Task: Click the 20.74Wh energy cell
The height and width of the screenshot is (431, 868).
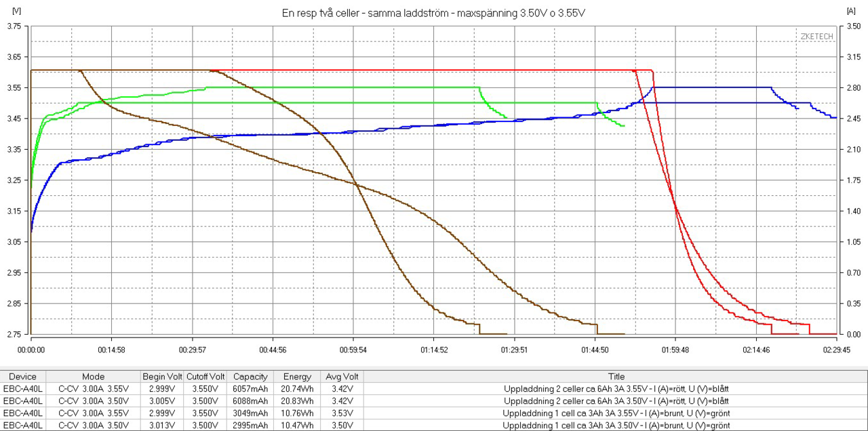Action: point(297,388)
